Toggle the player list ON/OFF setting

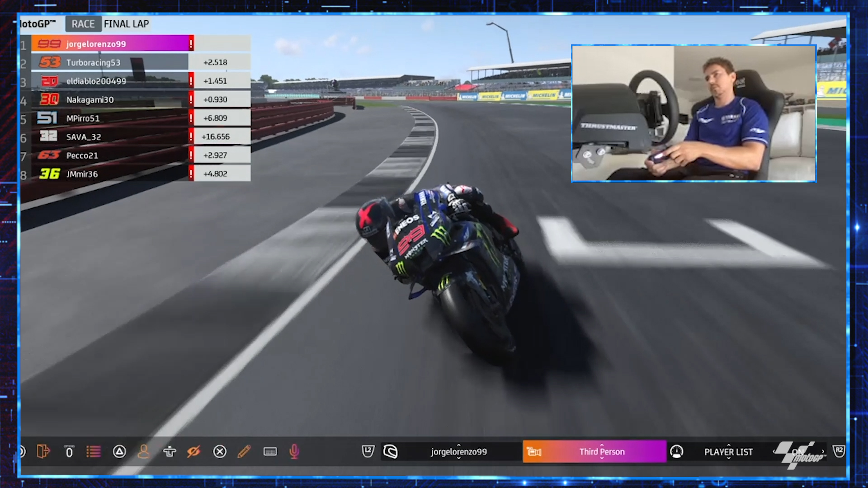(x=798, y=451)
